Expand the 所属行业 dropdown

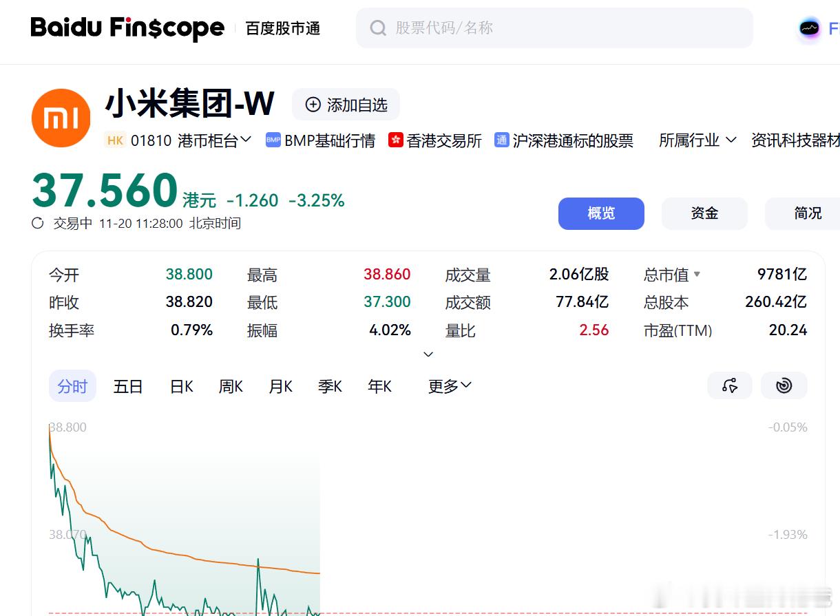click(x=697, y=140)
